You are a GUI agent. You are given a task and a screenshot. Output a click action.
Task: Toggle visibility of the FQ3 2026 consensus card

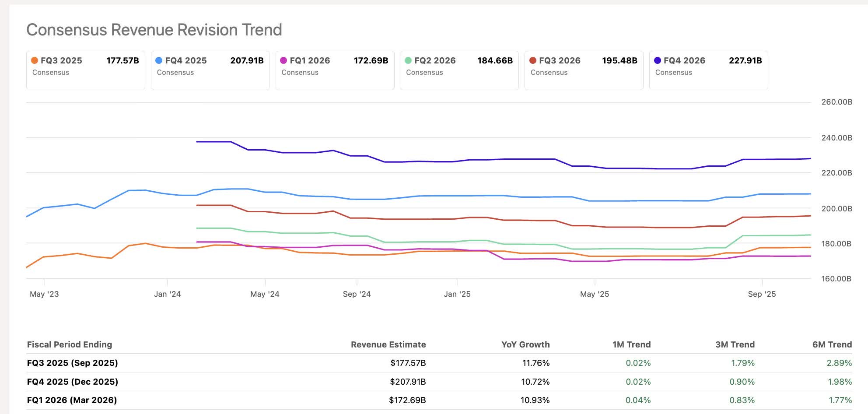[583, 70]
